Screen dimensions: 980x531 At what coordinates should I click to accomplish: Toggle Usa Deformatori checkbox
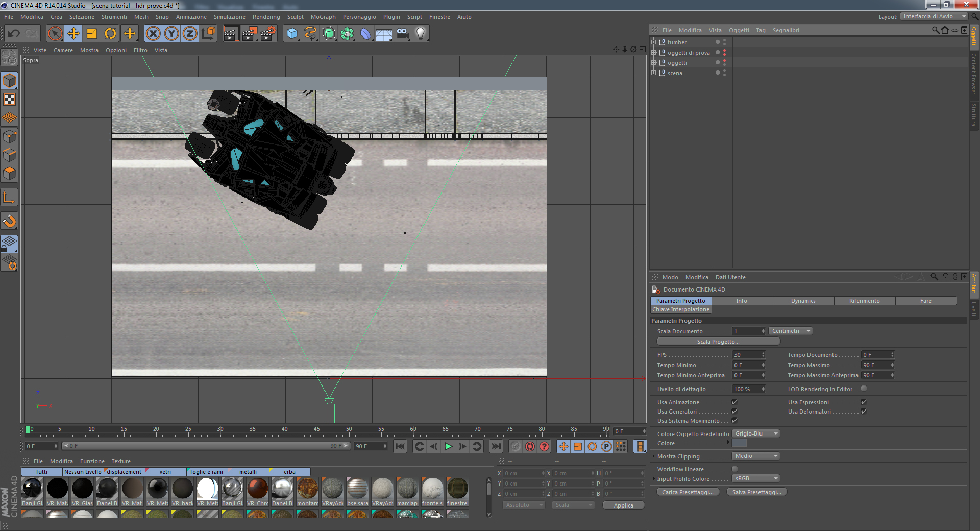864,412
